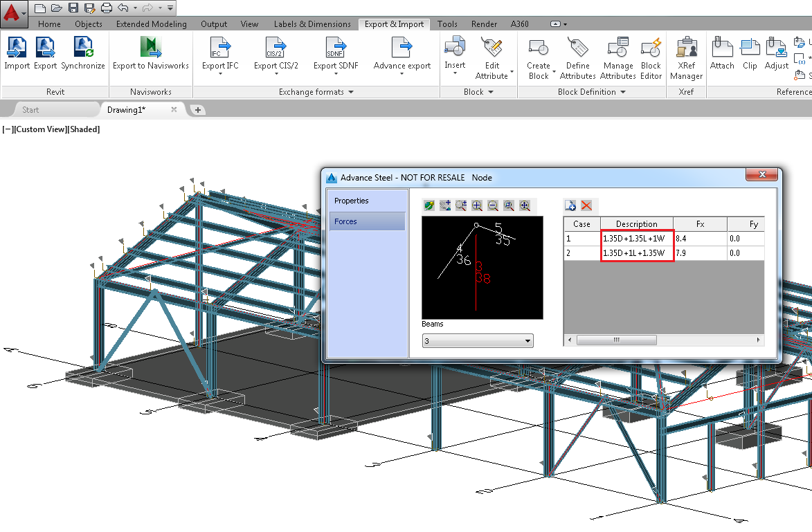This screenshot has width=812, height=532.
Task: Open the Render ribbon tab
Action: click(484, 24)
